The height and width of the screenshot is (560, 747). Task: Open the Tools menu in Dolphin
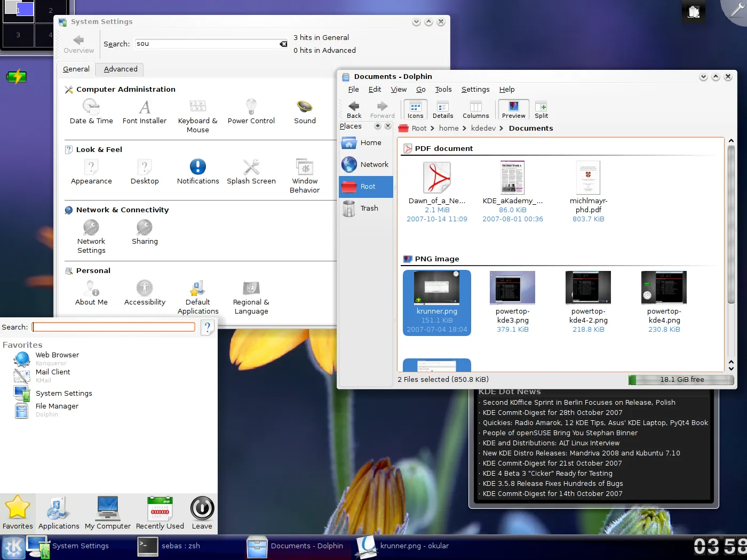tap(443, 90)
